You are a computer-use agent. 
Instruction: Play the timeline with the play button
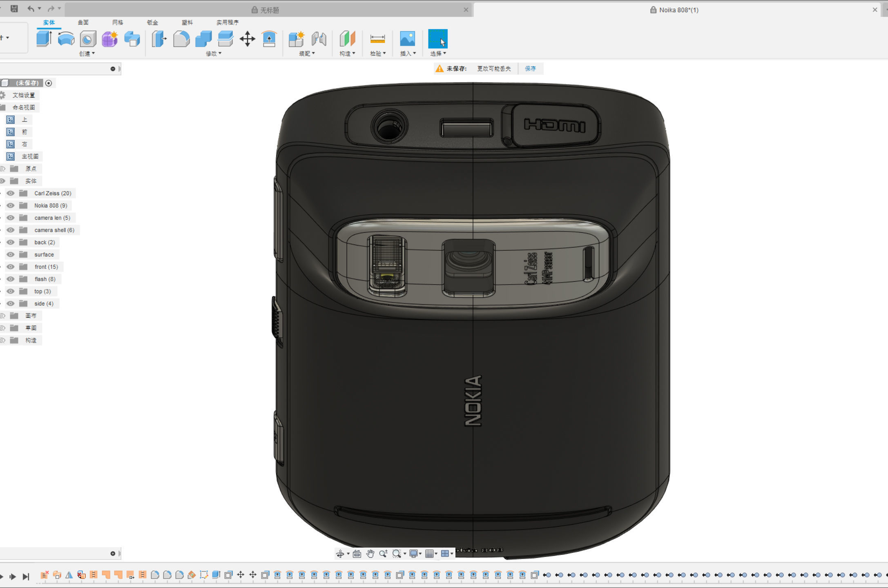tap(13, 576)
